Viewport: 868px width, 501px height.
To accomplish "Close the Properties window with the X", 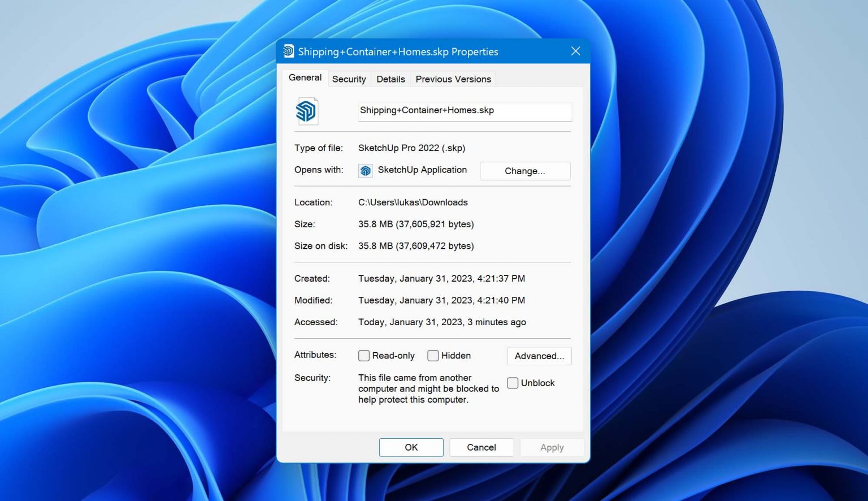I will 575,51.
